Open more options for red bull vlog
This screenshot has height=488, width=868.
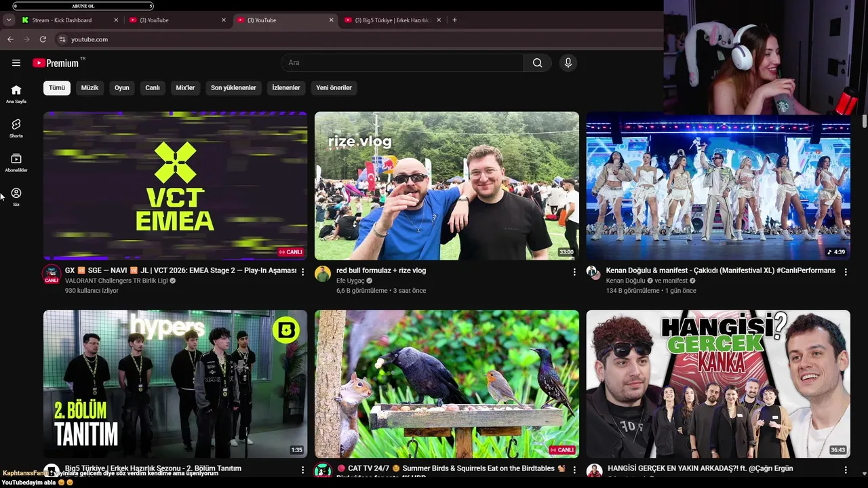[574, 272]
